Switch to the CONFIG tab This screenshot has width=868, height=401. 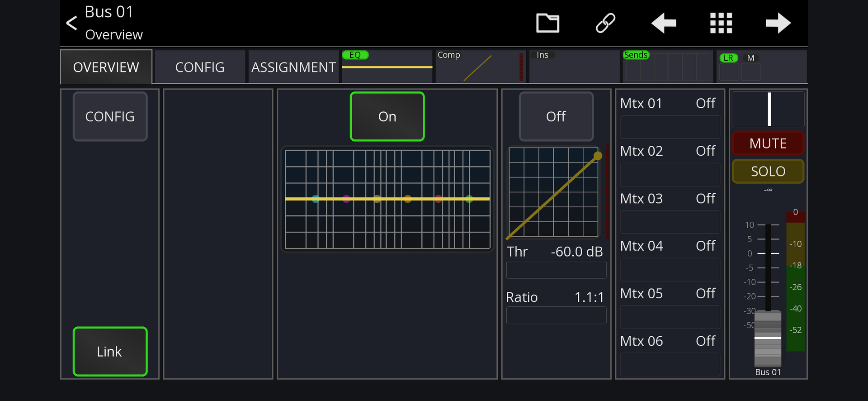(x=200, y=67)
